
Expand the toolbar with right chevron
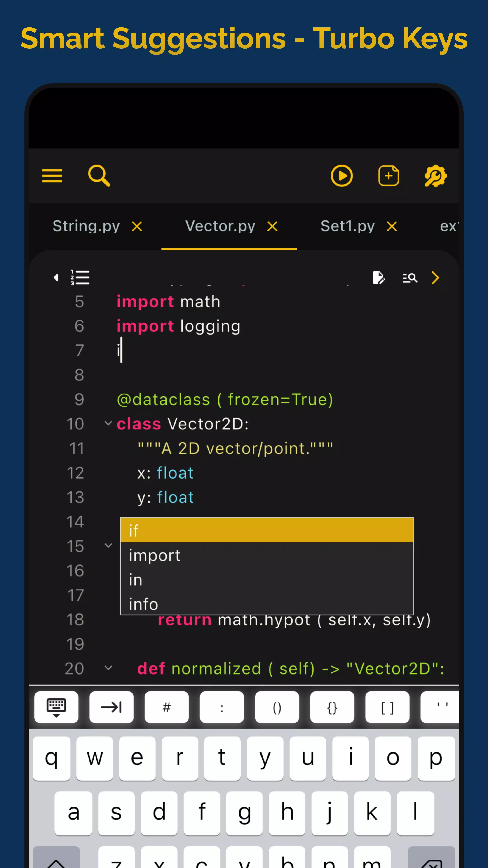[x=435, y=278]
